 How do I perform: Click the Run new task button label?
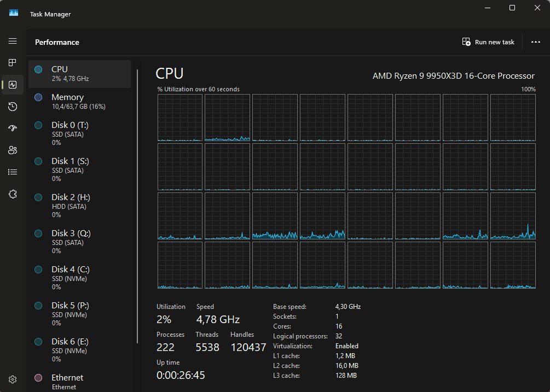(x=495, y=42)
